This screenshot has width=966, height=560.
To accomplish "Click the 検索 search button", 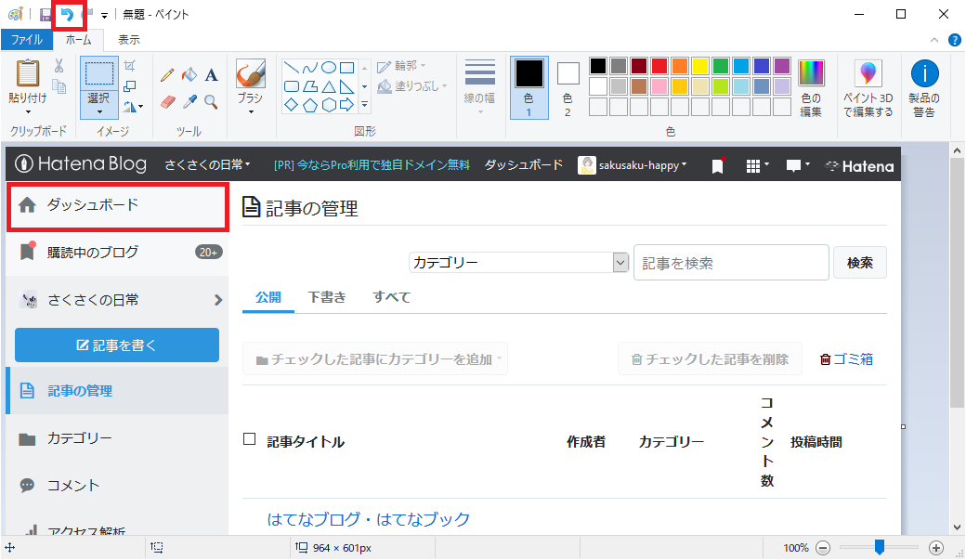I will 859,262.
